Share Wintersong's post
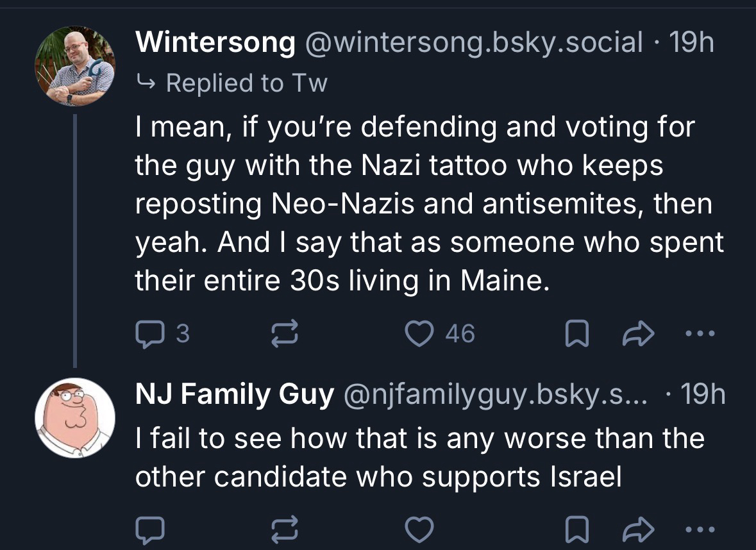 (635, 333)
